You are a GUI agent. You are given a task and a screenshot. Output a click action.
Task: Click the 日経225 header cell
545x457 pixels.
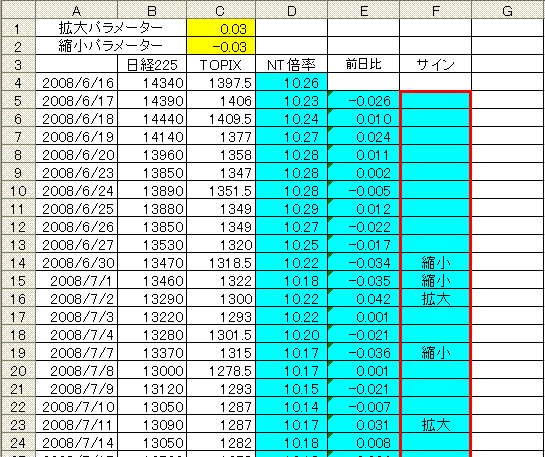[x=152, y=64]
